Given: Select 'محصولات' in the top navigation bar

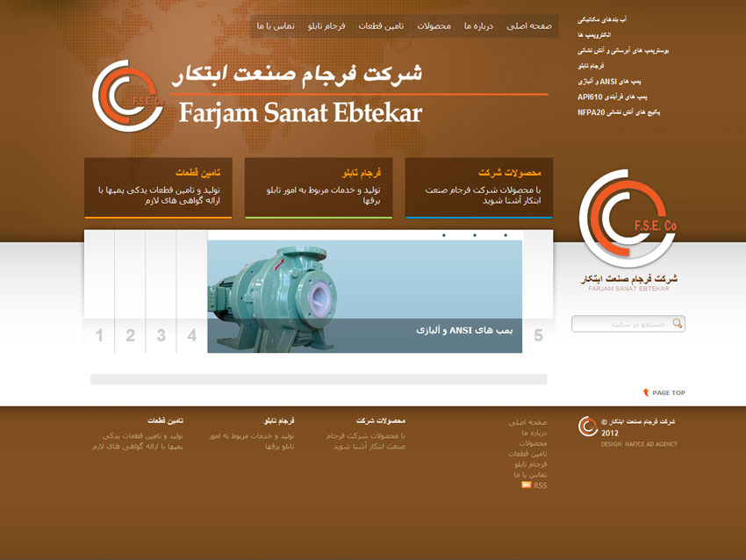Looking at the screenshot, I should [x=434, y=26].
